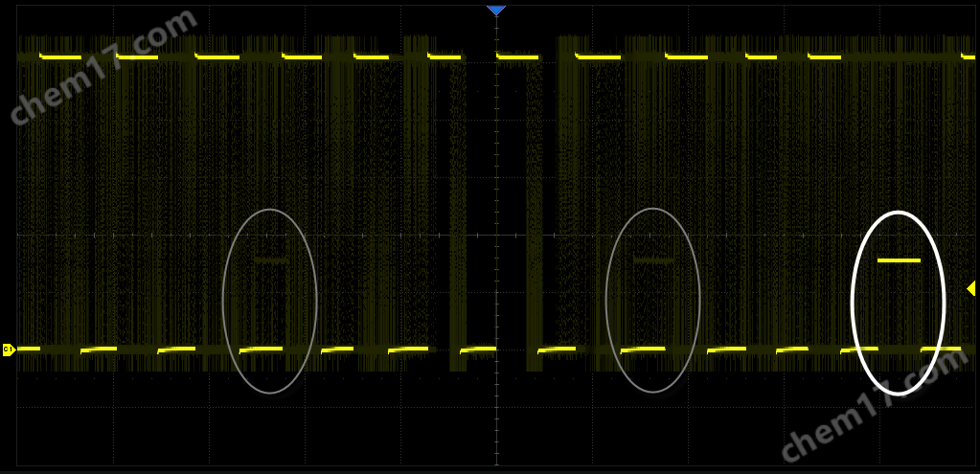980x474 pixels.
Task: Click the bold white ellipse outline on the right
Action: tap(853, 303)
